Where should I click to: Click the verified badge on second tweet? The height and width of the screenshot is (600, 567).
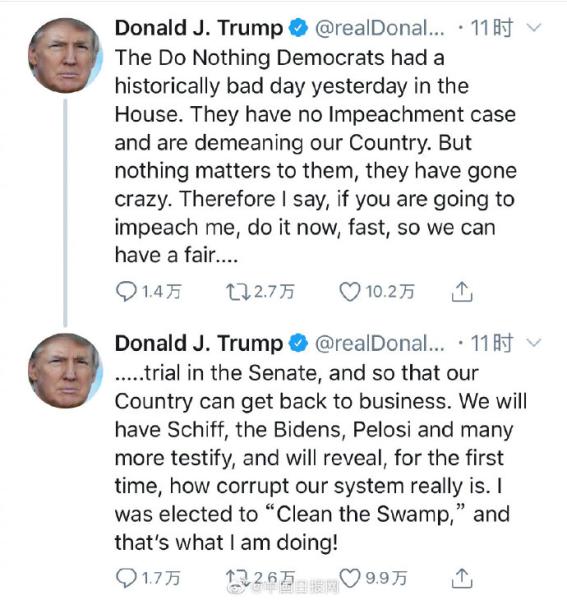pyautogui.click(x=298, y=343)
